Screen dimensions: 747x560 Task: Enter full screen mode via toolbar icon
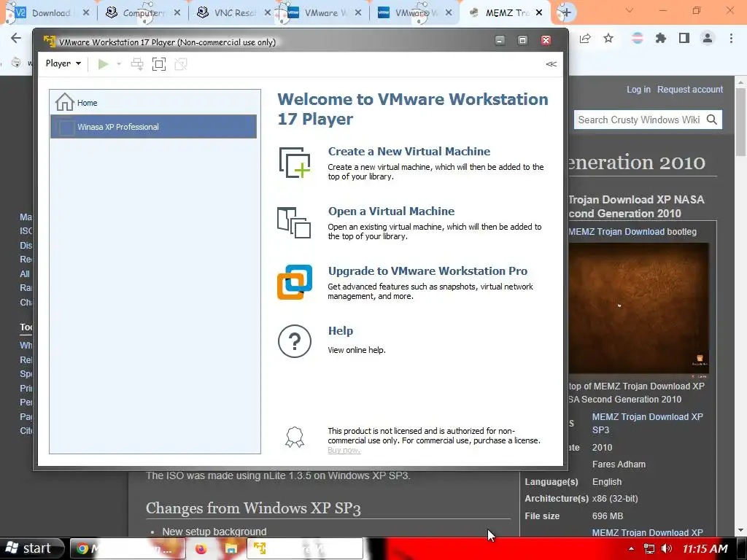coord(158,64)
